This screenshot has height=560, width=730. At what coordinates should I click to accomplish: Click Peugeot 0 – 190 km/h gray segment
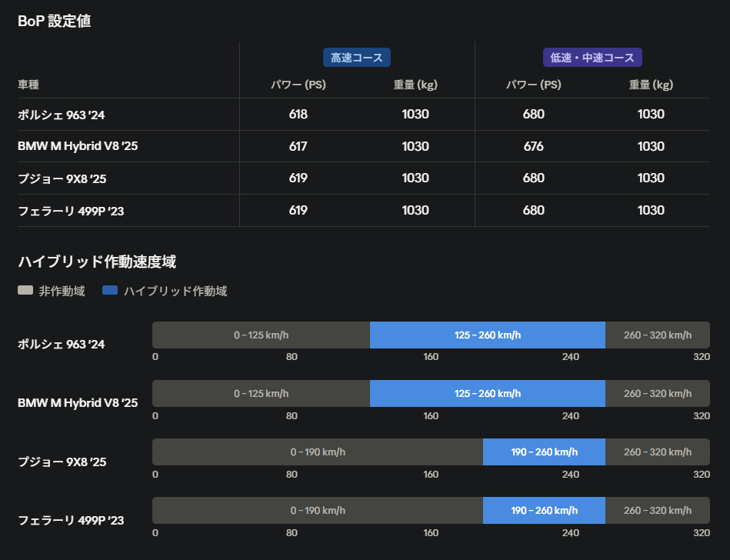[x=318, y=452]
